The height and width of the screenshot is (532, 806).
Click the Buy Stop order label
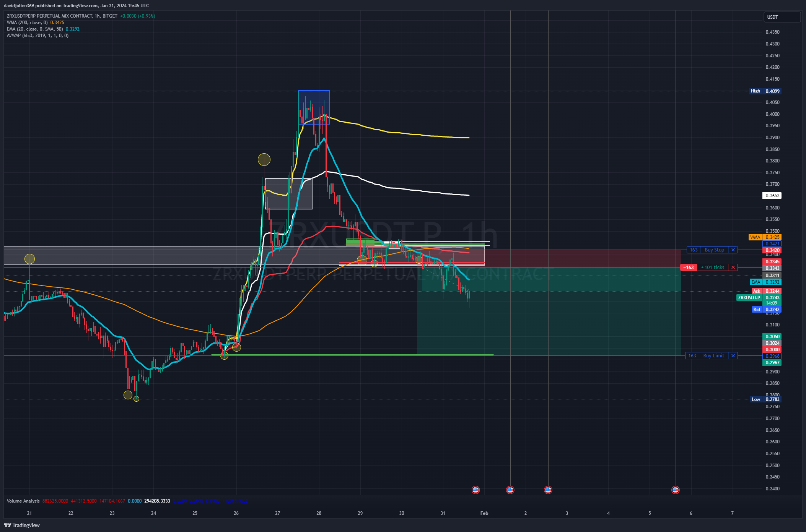(x=714, y=250)
